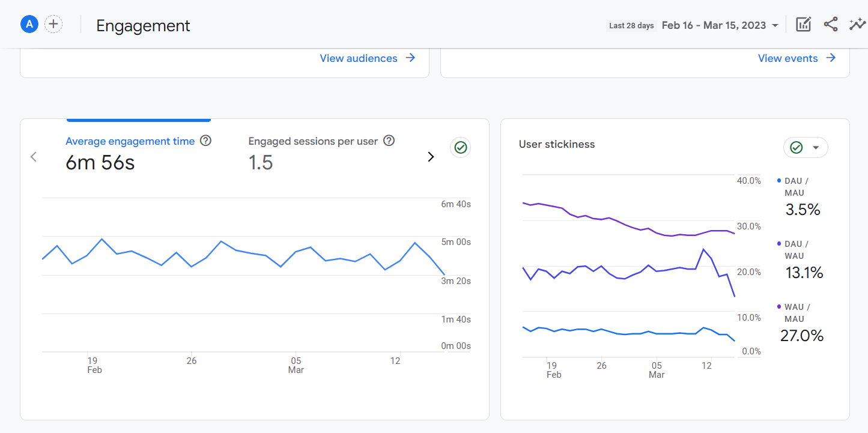Viewport: 868px width, 433px height.
Task: Click the share report icon
Action: [x=831, y=25]
